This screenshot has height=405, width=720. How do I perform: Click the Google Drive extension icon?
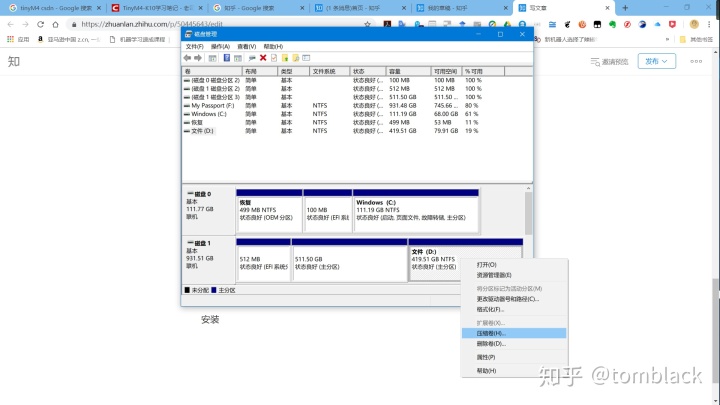507,24
